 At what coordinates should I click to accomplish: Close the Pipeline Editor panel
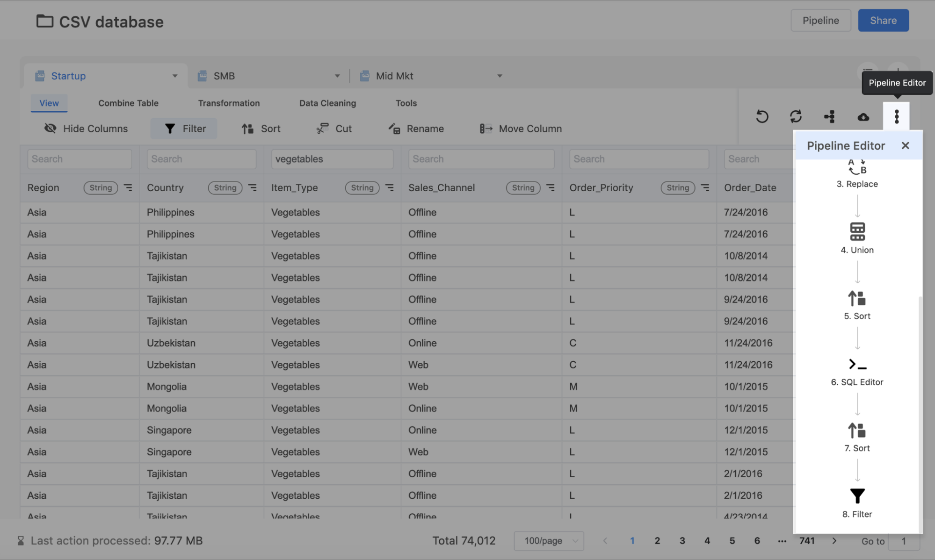[905, 145]
